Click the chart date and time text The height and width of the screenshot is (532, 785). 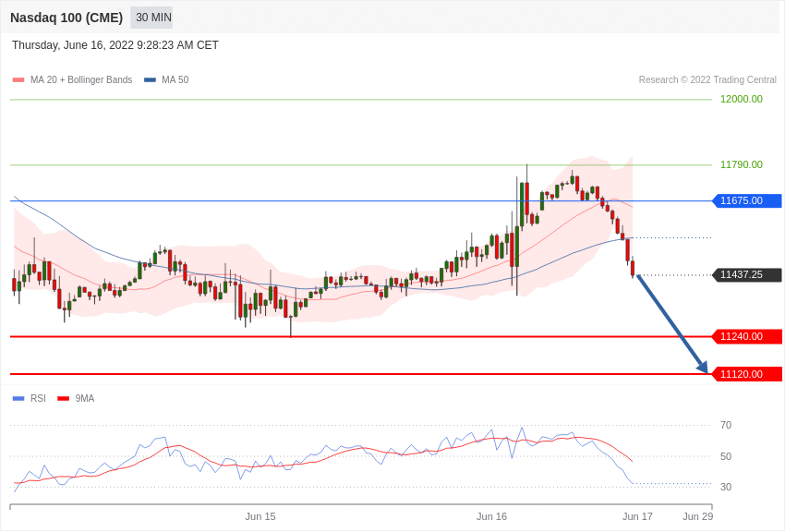click(x=115, y=45)
